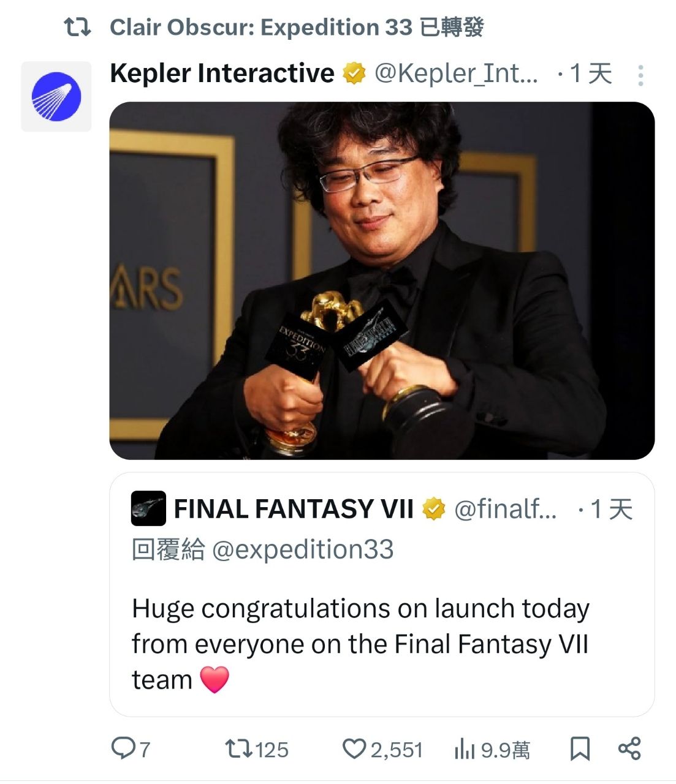Open the @expedition33 mention link
This screenshot has height=784, width=676.
[303, 549]
